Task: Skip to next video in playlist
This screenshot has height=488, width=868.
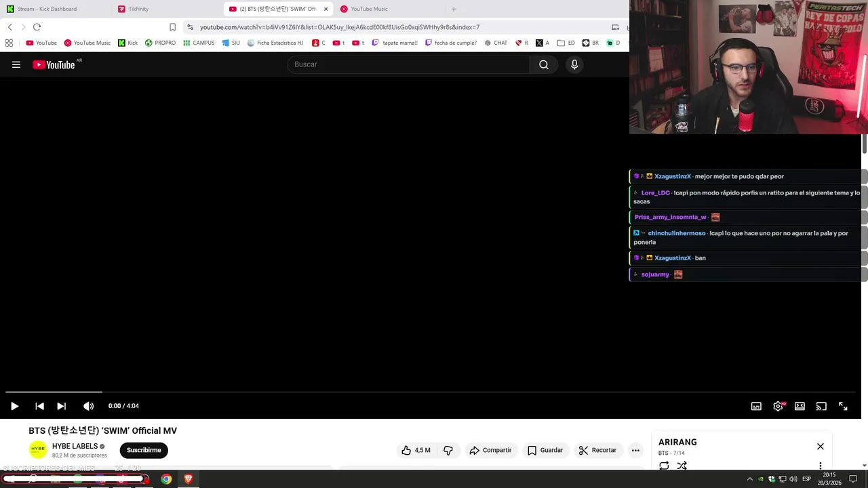Action: [62, 406]
